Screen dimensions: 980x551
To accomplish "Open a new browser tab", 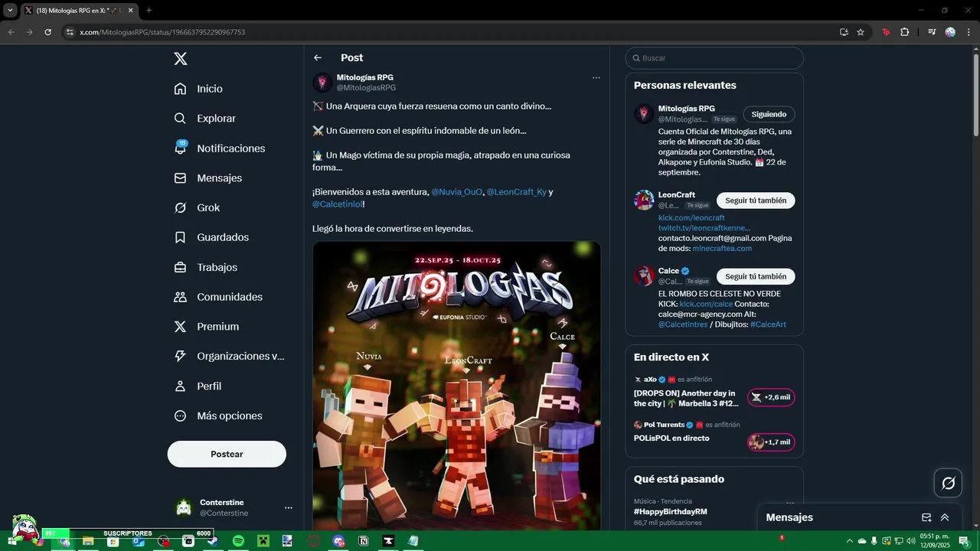I will coord(149,11).
